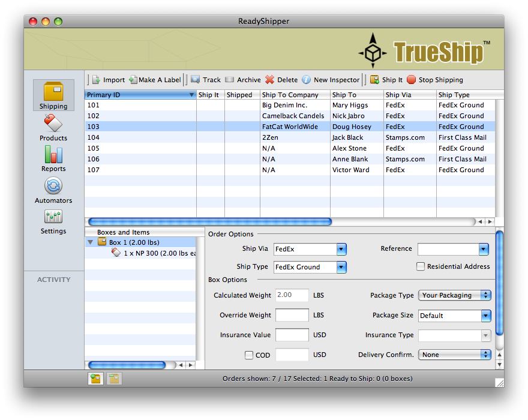Click the Primary ID sort arrow

[x=191, y=95]
